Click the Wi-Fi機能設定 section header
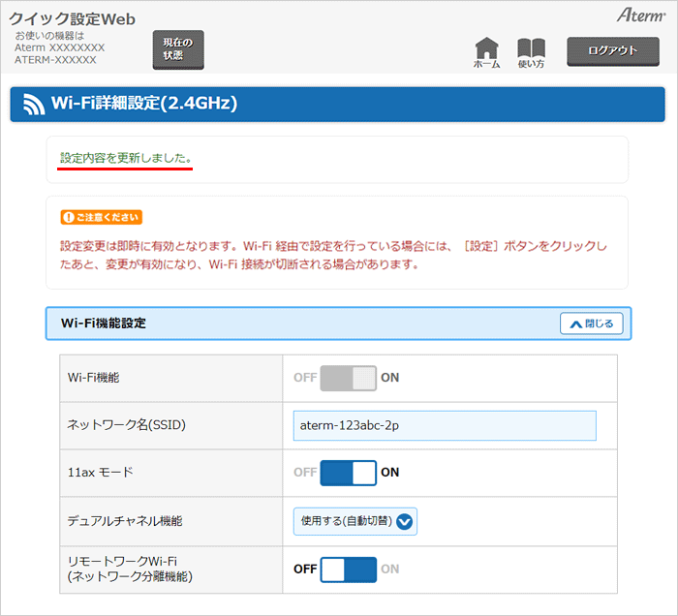The width and height of the screenshot is (678, 616). pyautogui.click(x=104, y=323)
